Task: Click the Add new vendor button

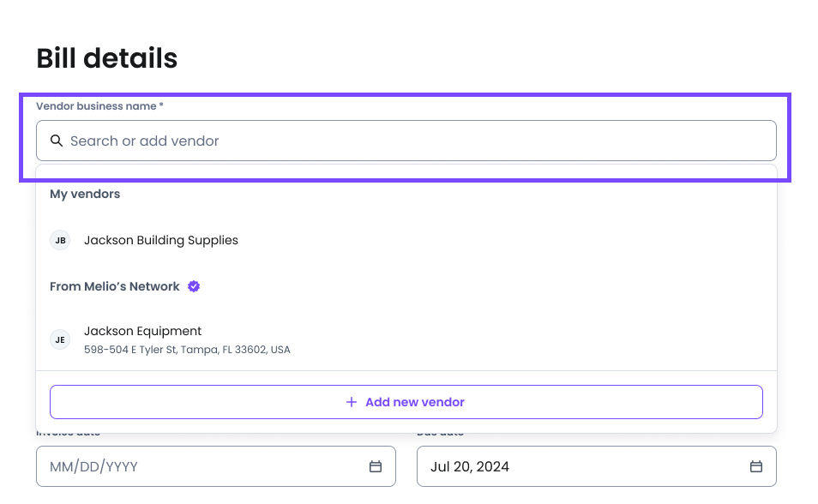Action: point(406,402)
